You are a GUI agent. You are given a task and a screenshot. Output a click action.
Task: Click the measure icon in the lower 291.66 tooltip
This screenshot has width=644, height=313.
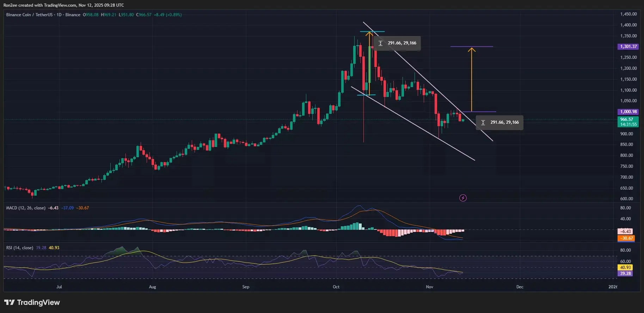(x=483, y=123)
